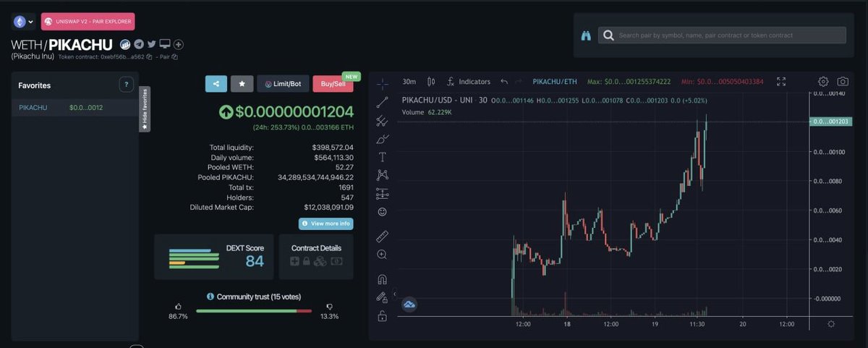Open the token website monitor icon
The height and width of the screenshot is (348, 868).
[165, 45]
